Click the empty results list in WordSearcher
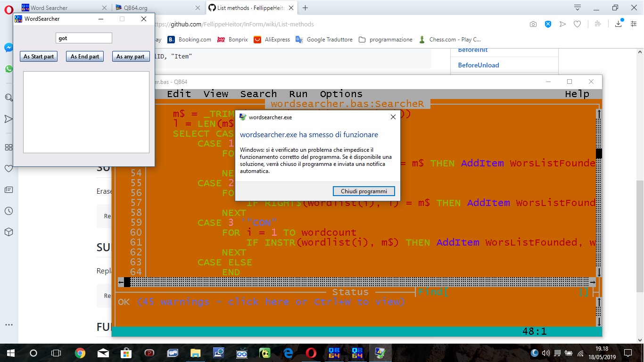This screenshot has width=644, height=362. click(x=86, y=112)
